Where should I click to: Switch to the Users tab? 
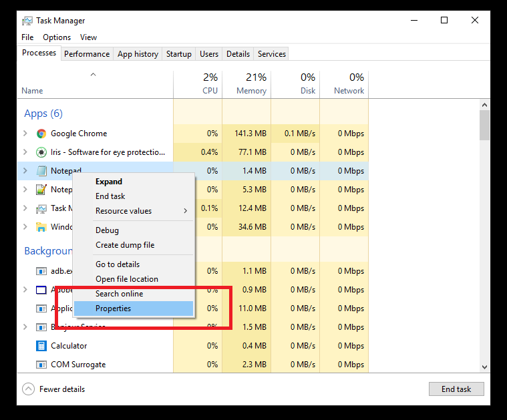coord(209,54)
